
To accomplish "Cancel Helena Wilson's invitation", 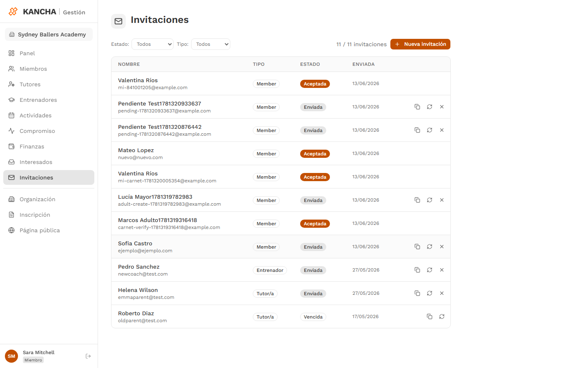I will [x=442, y=293].
